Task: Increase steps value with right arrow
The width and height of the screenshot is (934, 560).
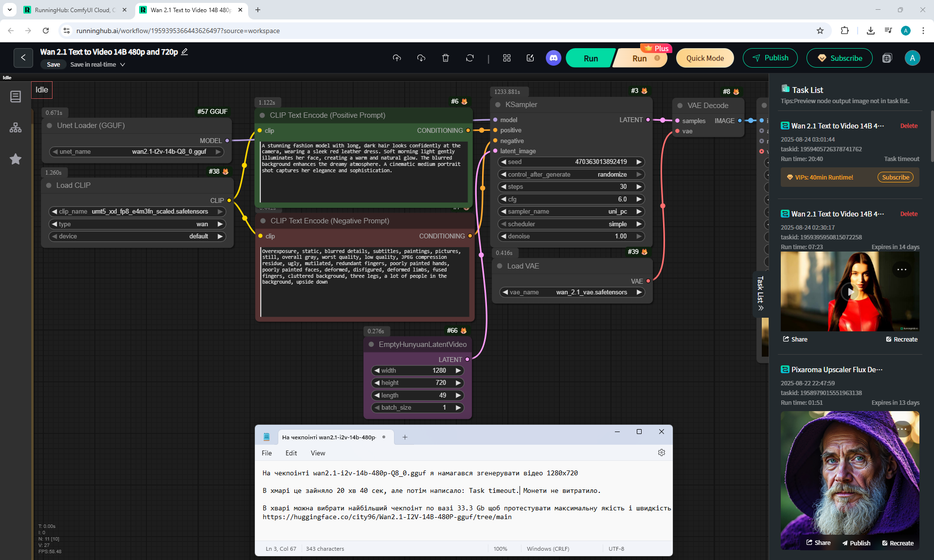Action: [x=639, y=187]
